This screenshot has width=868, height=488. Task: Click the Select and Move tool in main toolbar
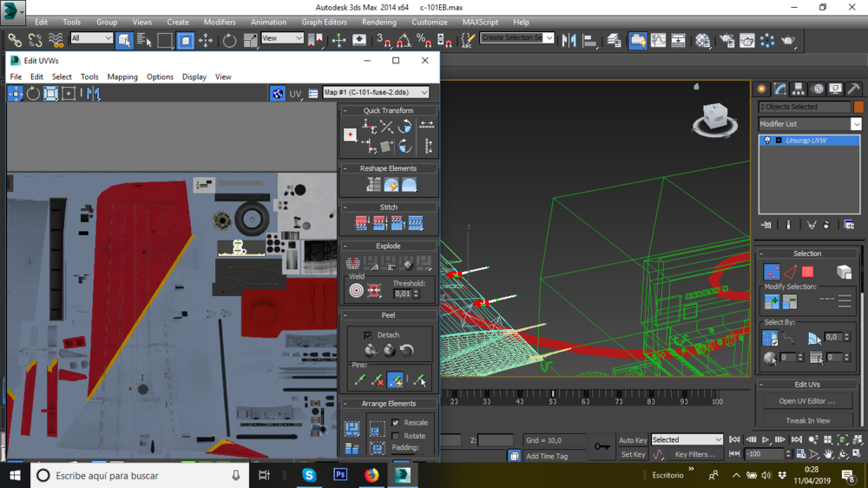point(206,40)
